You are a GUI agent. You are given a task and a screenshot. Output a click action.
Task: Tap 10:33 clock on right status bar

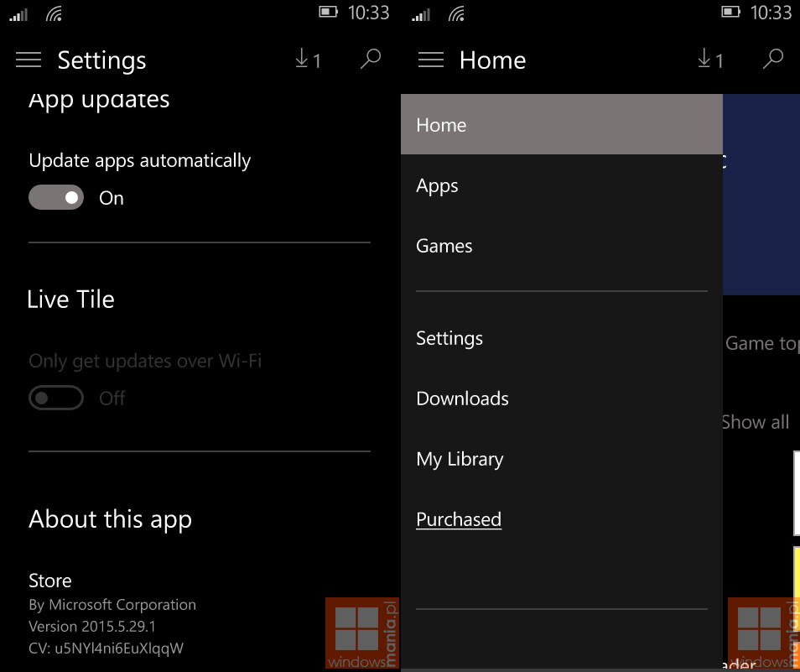click(771, 13)
